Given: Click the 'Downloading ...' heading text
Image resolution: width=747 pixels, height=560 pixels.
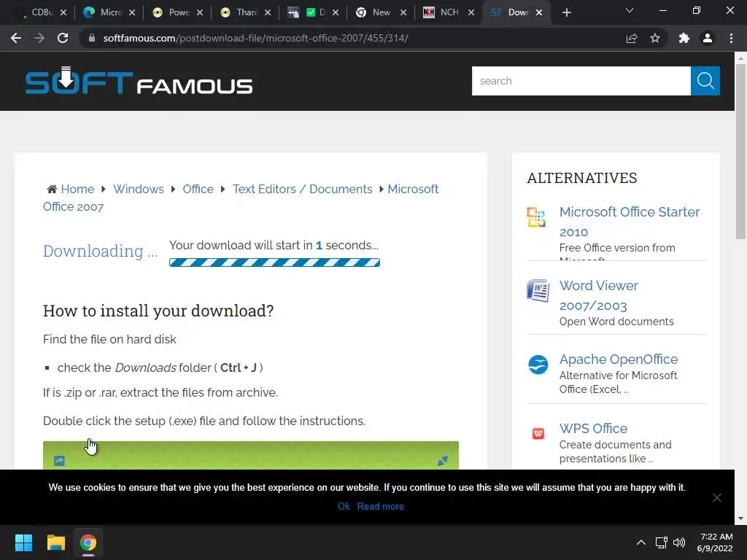Looking at the screenshot, I should [100, 251].
